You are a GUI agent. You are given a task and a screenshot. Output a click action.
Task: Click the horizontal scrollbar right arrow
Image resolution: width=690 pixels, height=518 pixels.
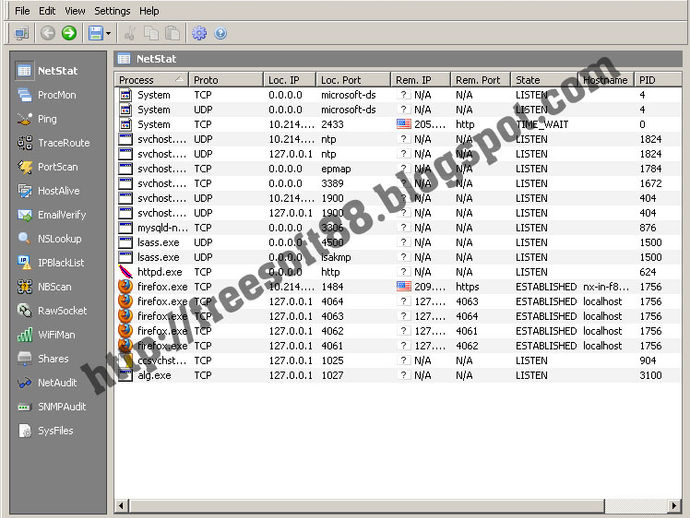674,506
